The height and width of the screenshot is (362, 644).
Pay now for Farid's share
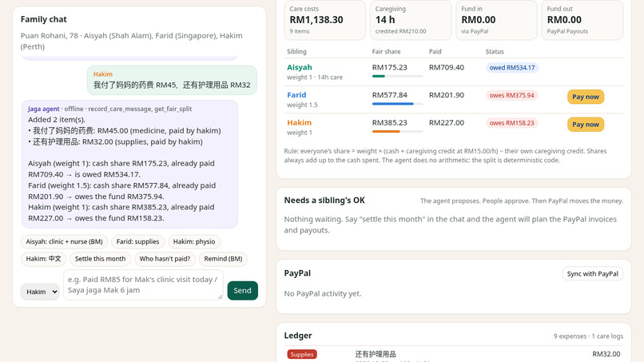[x=585, y=97]
